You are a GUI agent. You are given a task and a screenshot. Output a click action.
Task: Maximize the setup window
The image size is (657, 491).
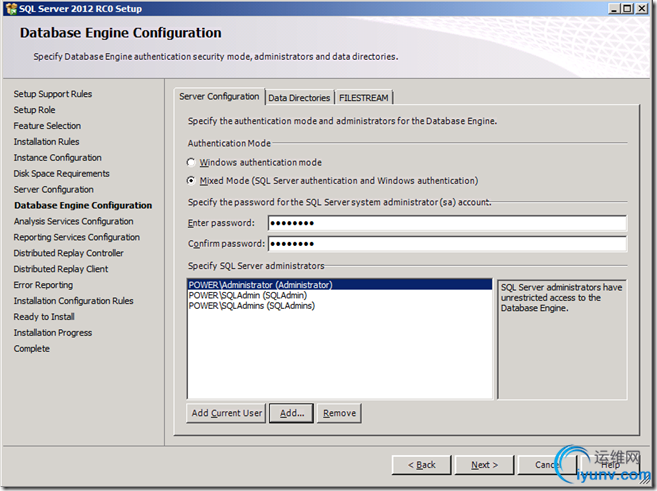point(627,8)
